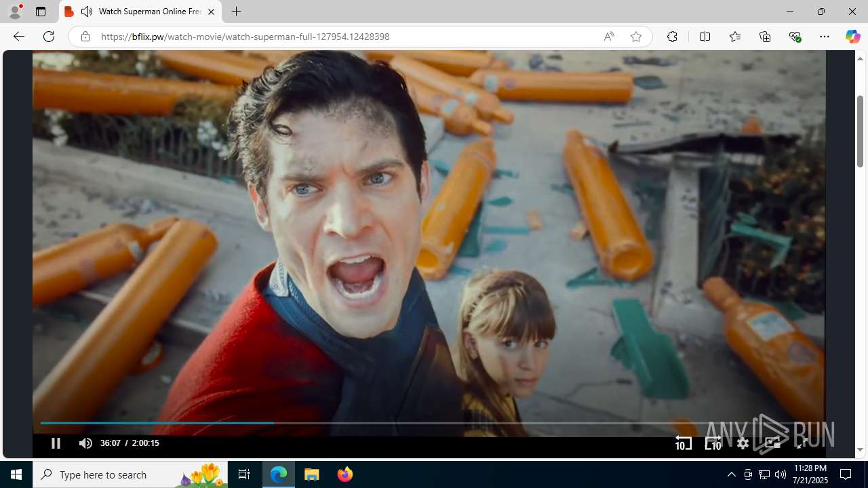Minimize the Edge window
The image size is (868, 488).
tap(790, 12)
